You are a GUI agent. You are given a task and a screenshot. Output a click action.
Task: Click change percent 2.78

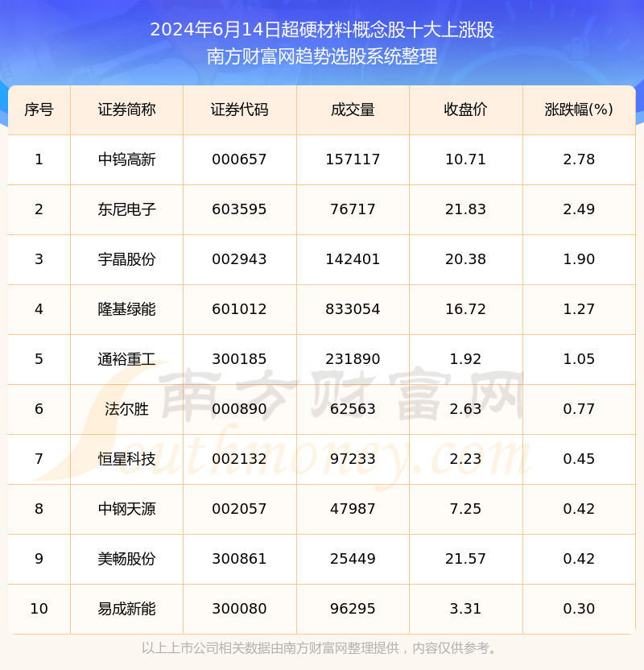(579, 159)
